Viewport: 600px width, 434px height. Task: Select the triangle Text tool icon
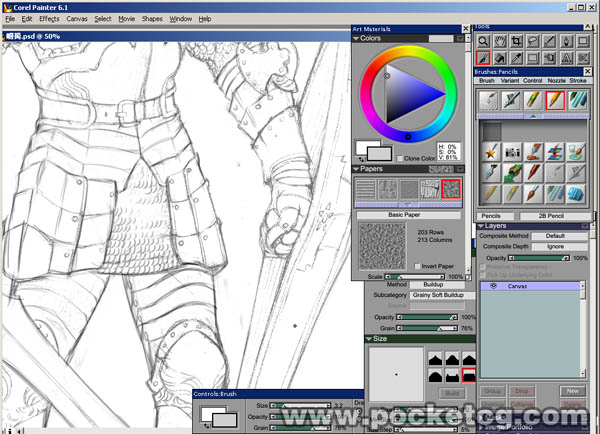(566, 58)
